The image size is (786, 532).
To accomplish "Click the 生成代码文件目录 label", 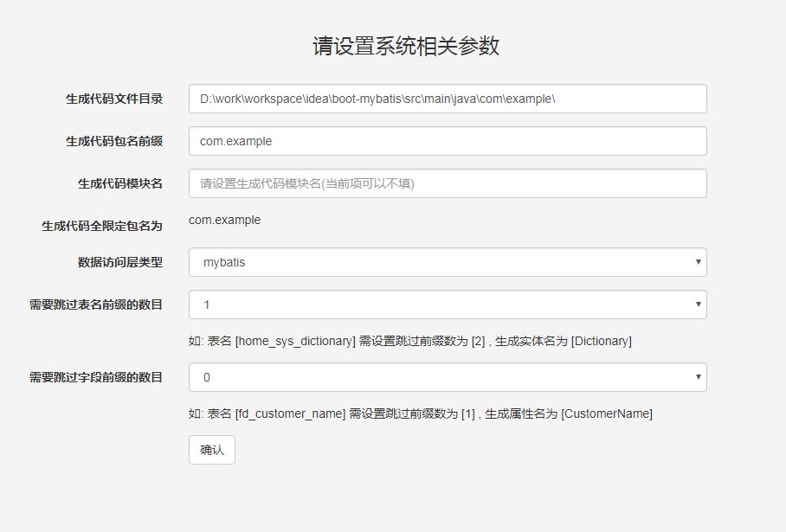I will (x=114, y=99).
